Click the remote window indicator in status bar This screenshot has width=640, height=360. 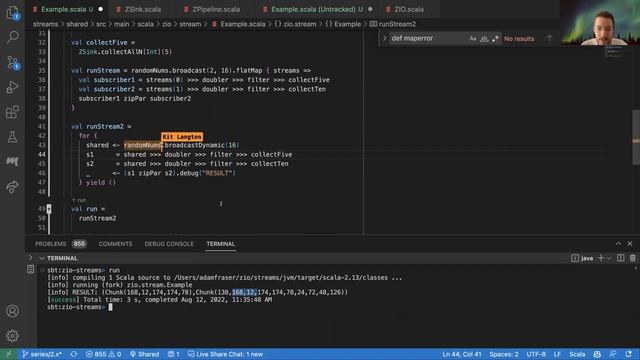(x=9, y=354)
